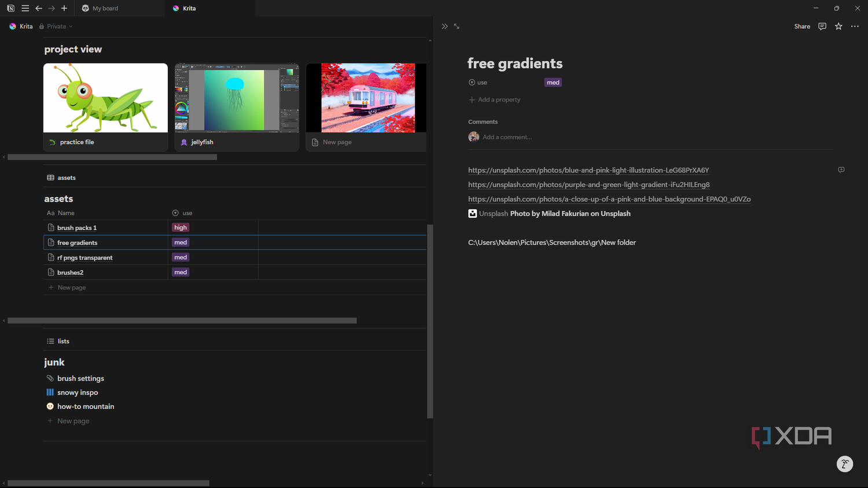Open the comments panel icon
Viewport: 868px width, 488px height.
click(822, 27)
